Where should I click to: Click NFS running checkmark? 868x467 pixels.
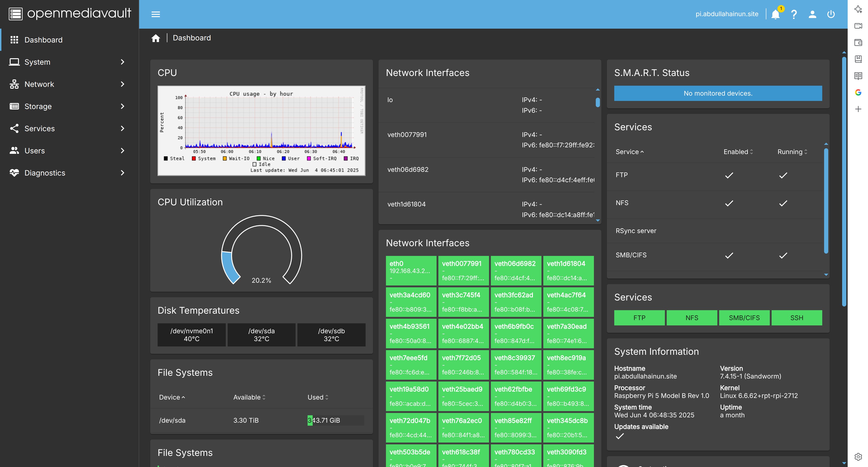coord(783,203)
